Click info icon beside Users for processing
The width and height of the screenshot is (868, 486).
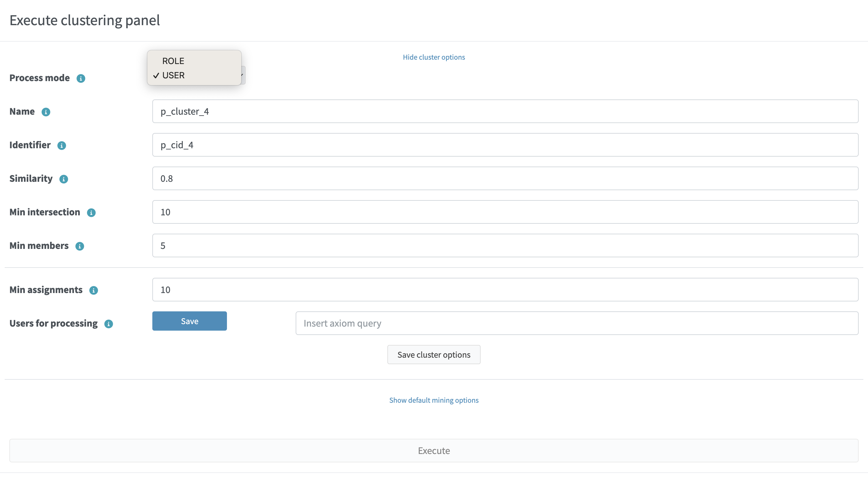tap(108, 324)
